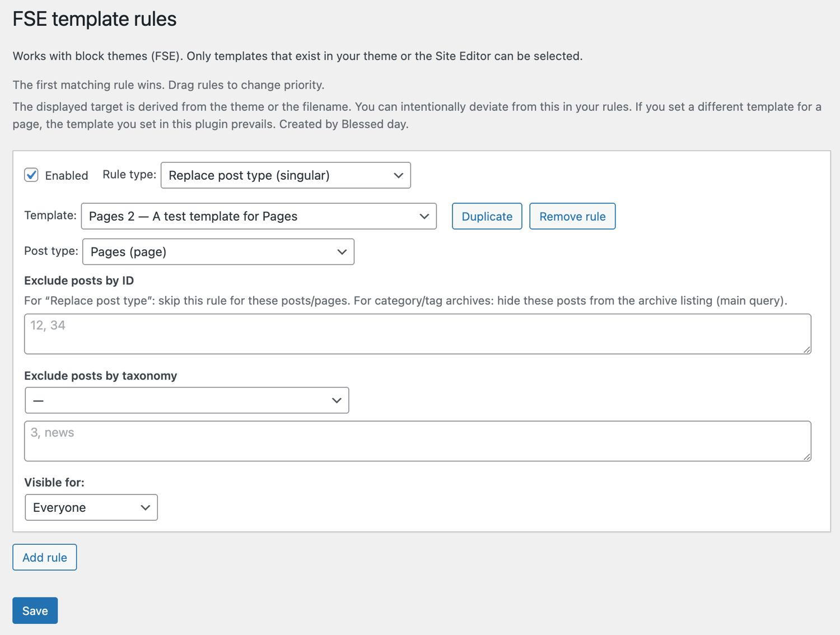Click the chevron in Template select
Screen dimensions: 840x635
point(424,216)
